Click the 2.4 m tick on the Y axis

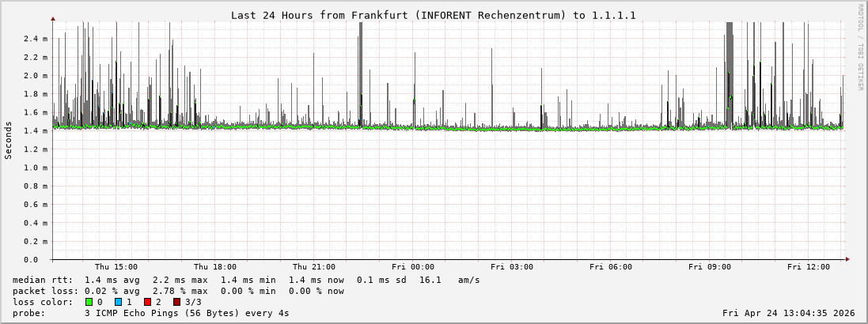click(36, 39)
